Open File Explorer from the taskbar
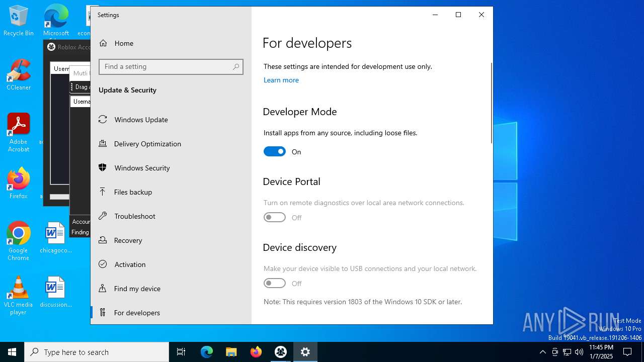This screenshot has height=362, width=644. pos(231,352)
